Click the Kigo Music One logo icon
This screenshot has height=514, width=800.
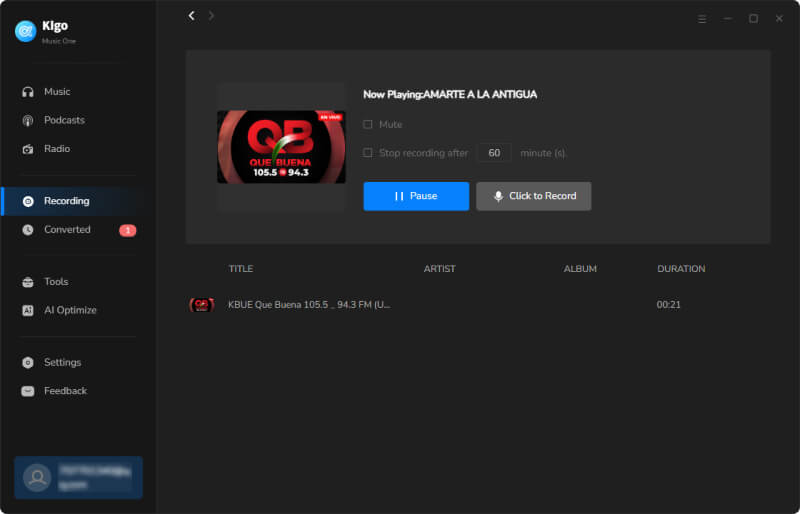tap(25, 31)
